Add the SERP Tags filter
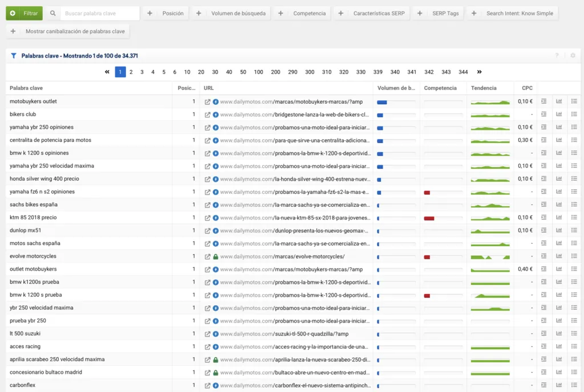This screenshot has width=584, height=392. coord(439,13)
